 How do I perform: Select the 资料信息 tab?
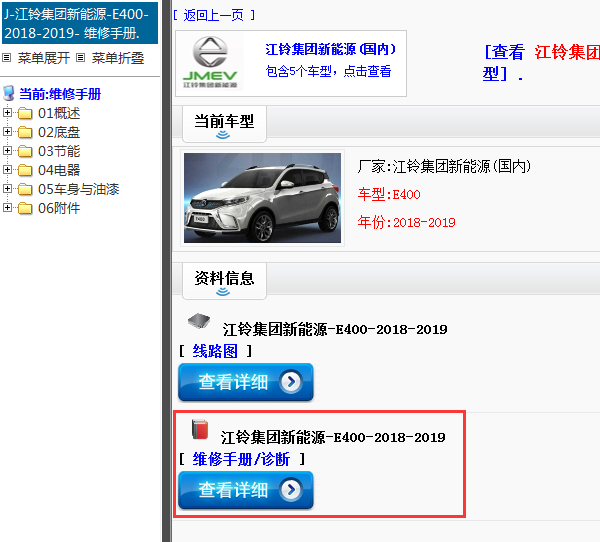tap(224, 281)
